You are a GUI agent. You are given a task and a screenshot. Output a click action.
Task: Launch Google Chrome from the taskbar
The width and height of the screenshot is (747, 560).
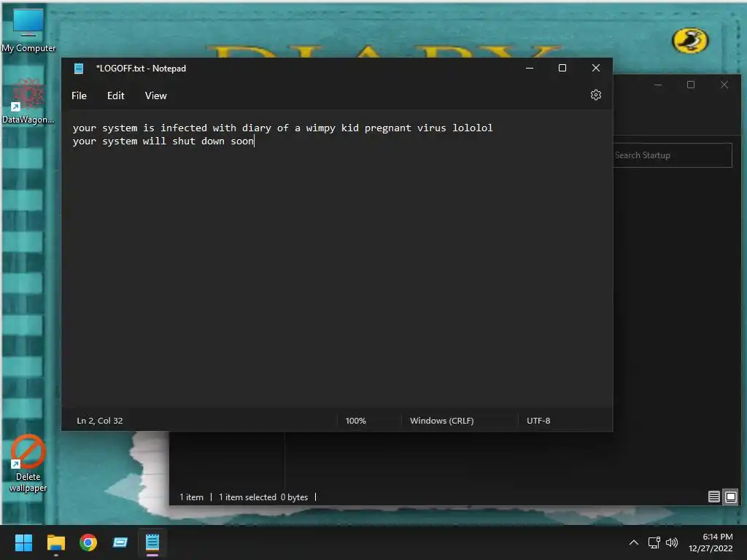pyautogui.click(x=88, y=542)
